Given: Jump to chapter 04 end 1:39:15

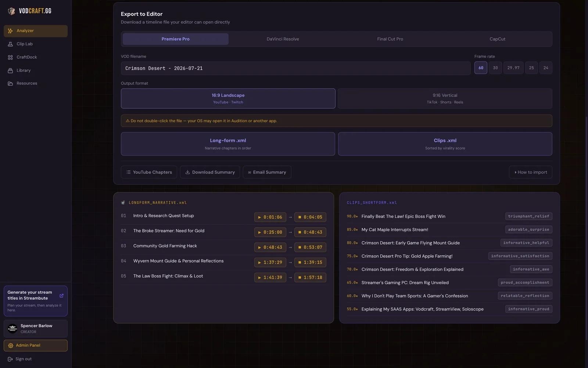Looking at the screenshot, I should click(x=310, y=262).
